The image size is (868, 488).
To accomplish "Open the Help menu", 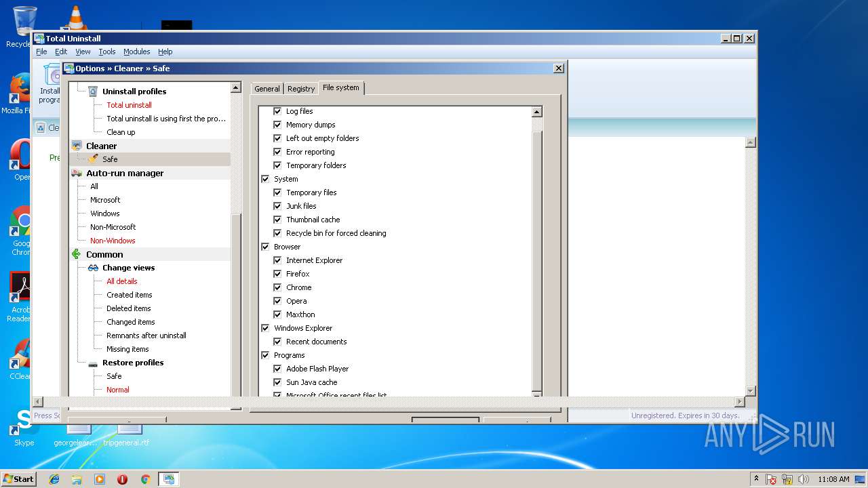I will click(165, 52).
